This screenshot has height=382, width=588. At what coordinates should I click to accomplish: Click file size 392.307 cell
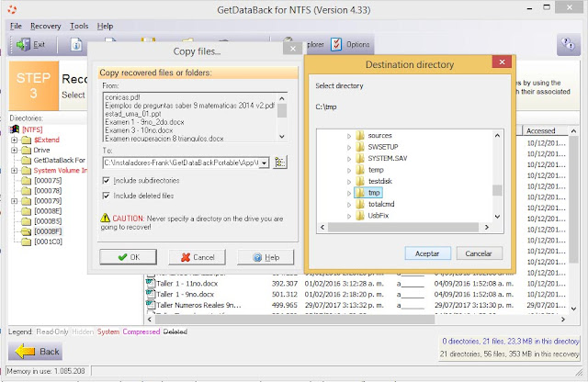tap(284, 284)
